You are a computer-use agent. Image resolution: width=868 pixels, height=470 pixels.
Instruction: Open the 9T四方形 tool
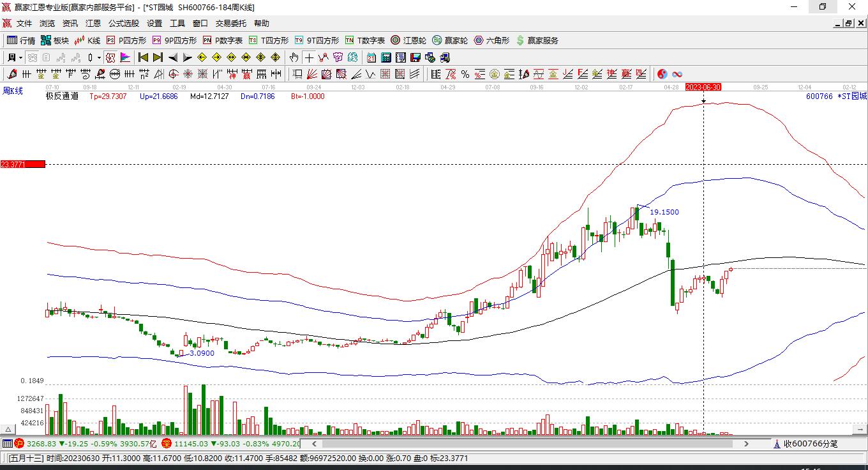click(317, 40)
